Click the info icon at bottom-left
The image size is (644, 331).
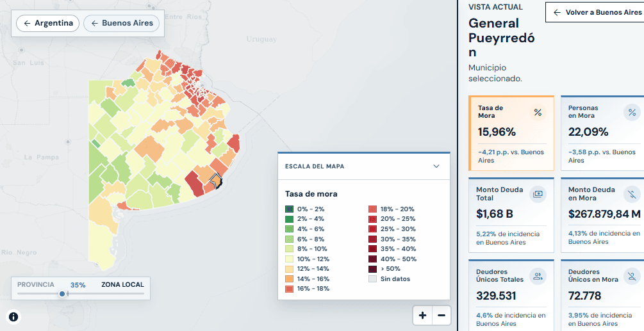pyautogui.click(x=13, y=317)
